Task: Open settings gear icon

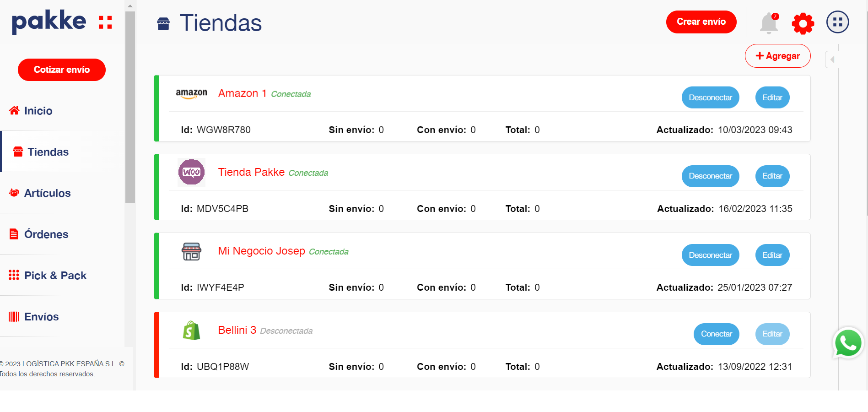Action: pos(803,23)
